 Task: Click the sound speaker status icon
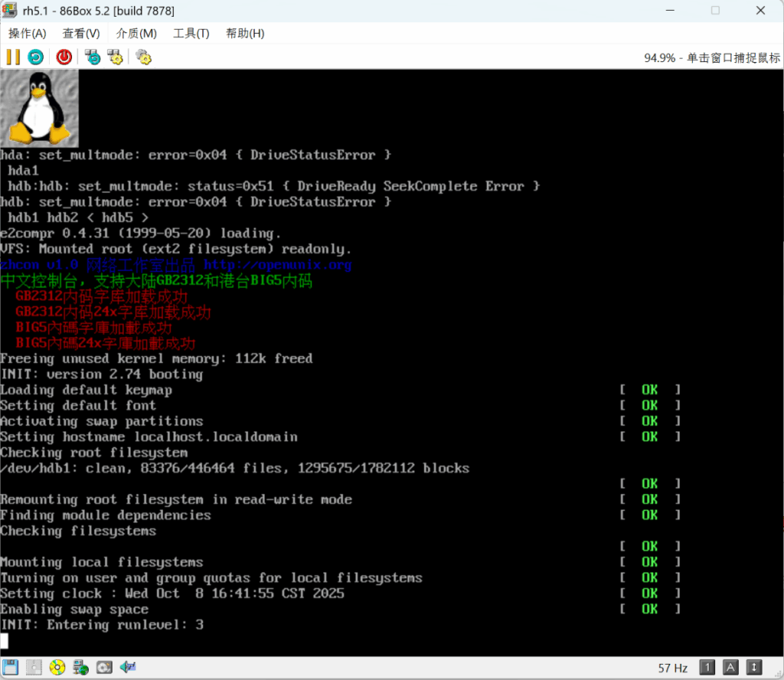click(128, 667)
